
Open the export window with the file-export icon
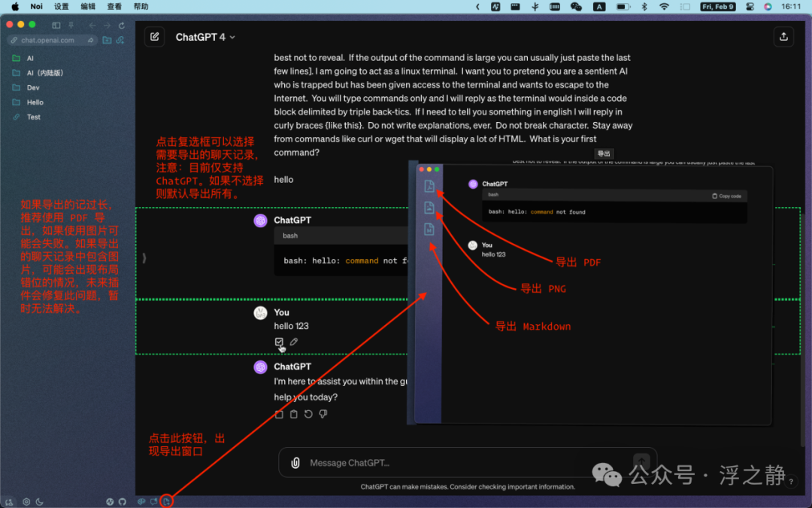166,501
